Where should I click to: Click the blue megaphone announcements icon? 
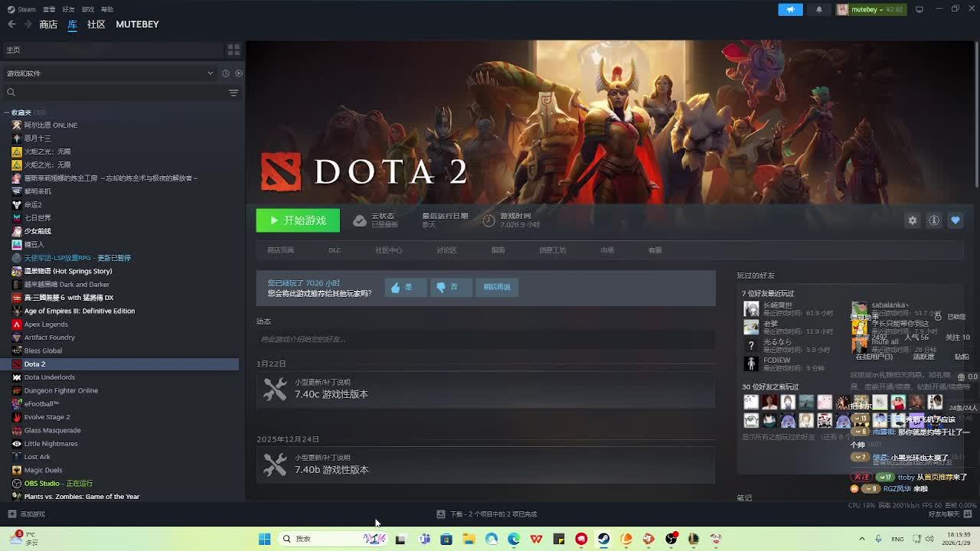click(790, 9)
